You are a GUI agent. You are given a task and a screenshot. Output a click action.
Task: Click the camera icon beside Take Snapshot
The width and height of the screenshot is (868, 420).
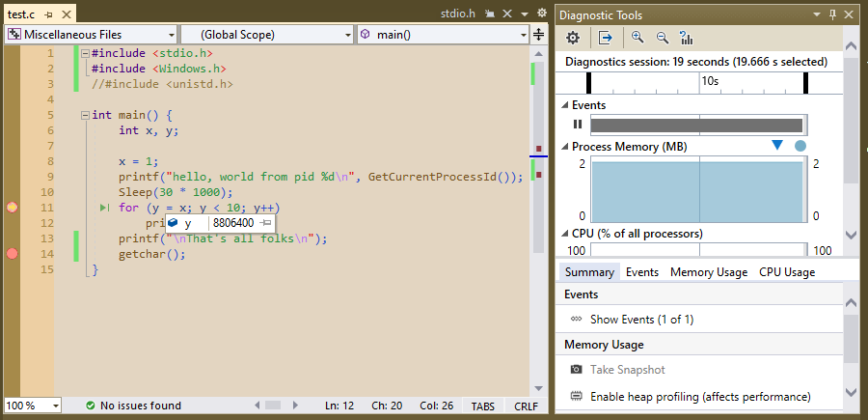tap(577, 370)
